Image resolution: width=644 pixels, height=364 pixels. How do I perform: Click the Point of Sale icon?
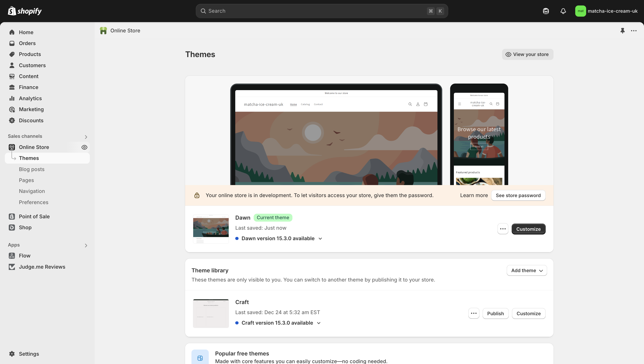coord(12,216)
